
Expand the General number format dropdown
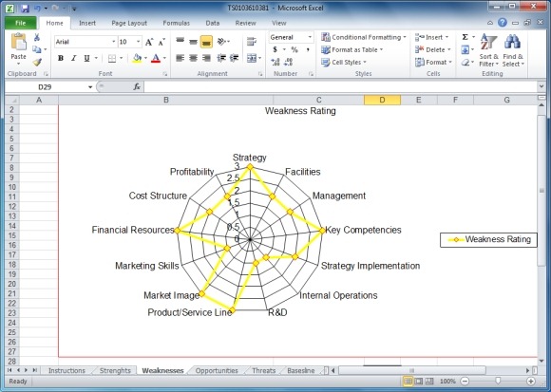pyautogui.click(x=310, y=37)
